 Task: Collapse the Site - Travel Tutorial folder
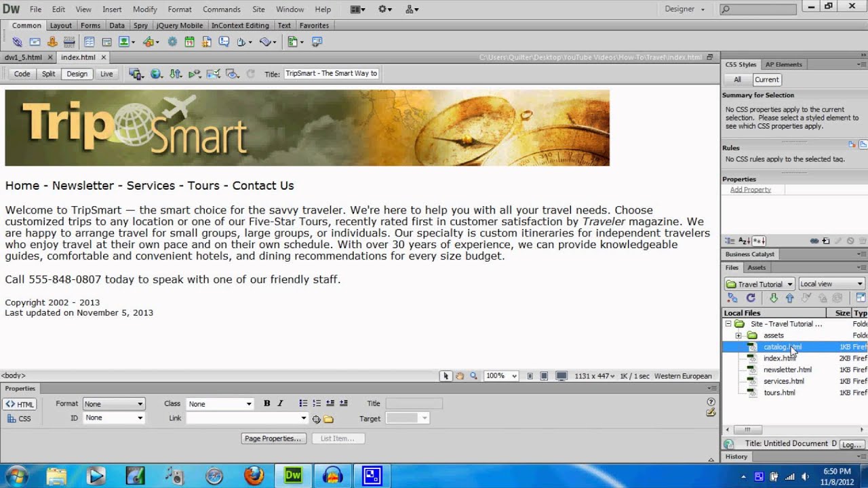(x=728, y=324)
